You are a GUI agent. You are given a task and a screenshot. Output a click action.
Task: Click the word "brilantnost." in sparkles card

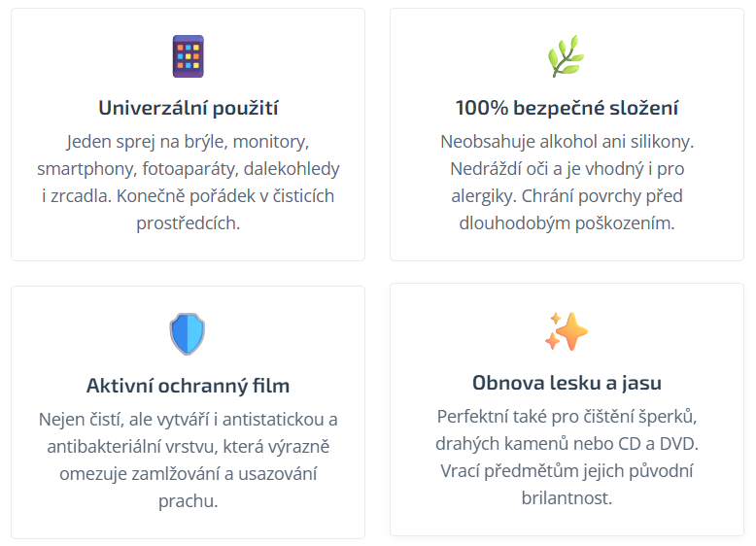[x=567, y=498]
